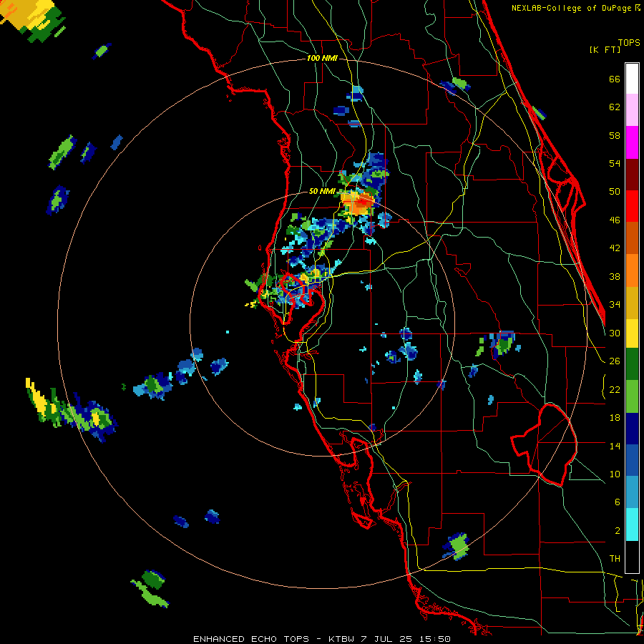Click the 38 value on the scale
This screenshot has height=644, width=644.
[615, 276]
